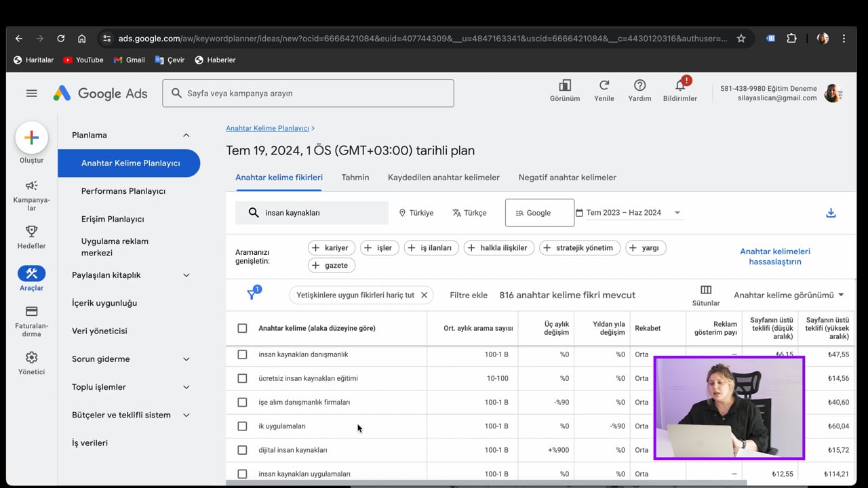The image size is (868, 488).
Task: Check işe alım danışmanlık firmaları row
Action: tap(242, 402)
